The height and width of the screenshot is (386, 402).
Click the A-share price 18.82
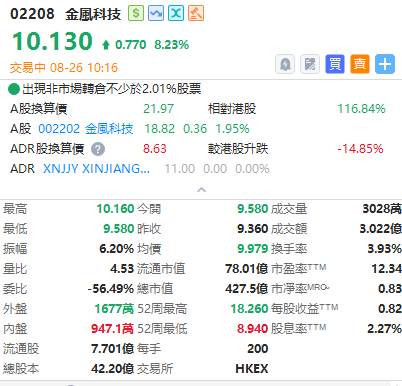pyautogui.click(x=159, y=129)
